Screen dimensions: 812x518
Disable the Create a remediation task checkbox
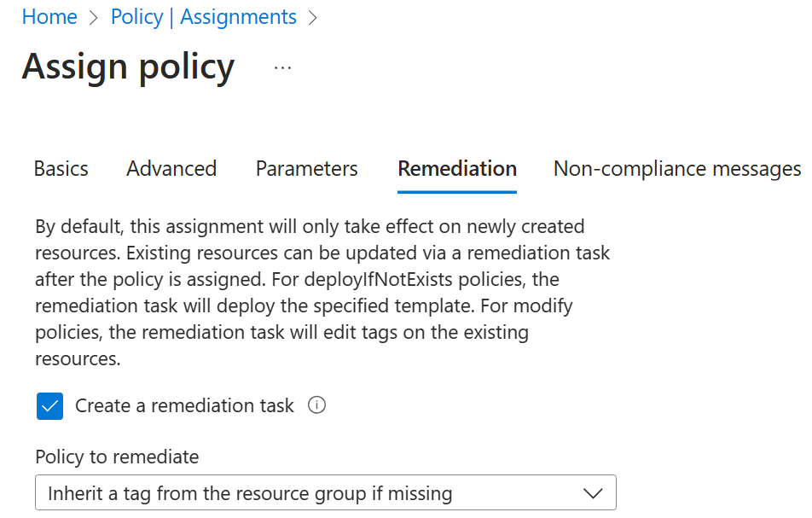click(49, 406)
